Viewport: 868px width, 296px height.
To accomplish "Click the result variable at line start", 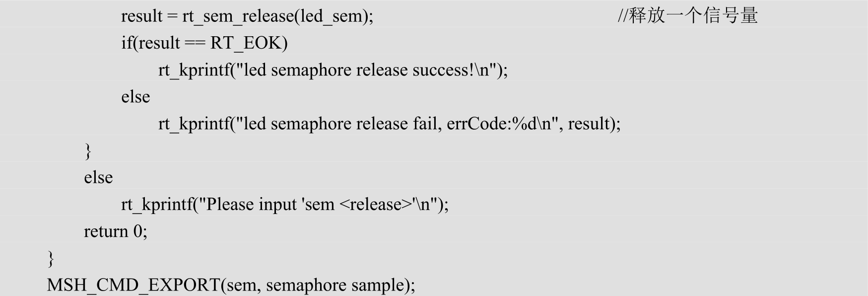I will pyautogui.click(x=141, y=16).
